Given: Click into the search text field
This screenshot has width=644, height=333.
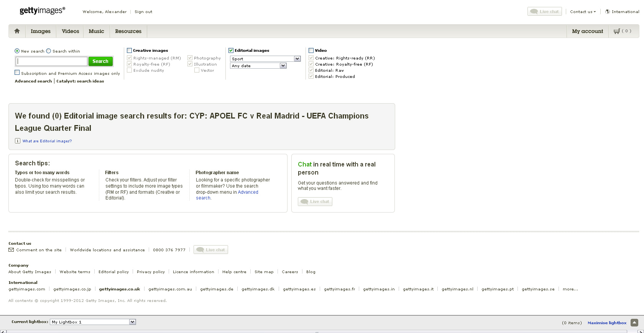Looking at the screenshot, I should tap(52, 61).
